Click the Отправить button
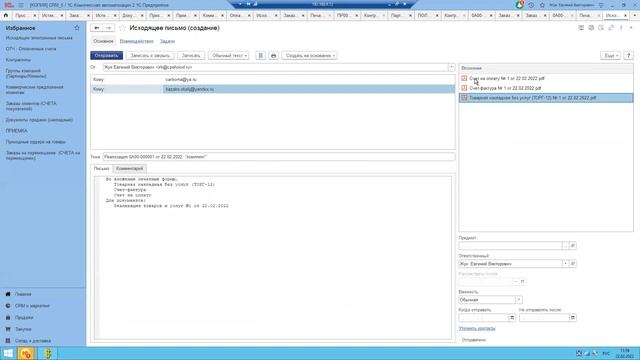 (107, 56)
